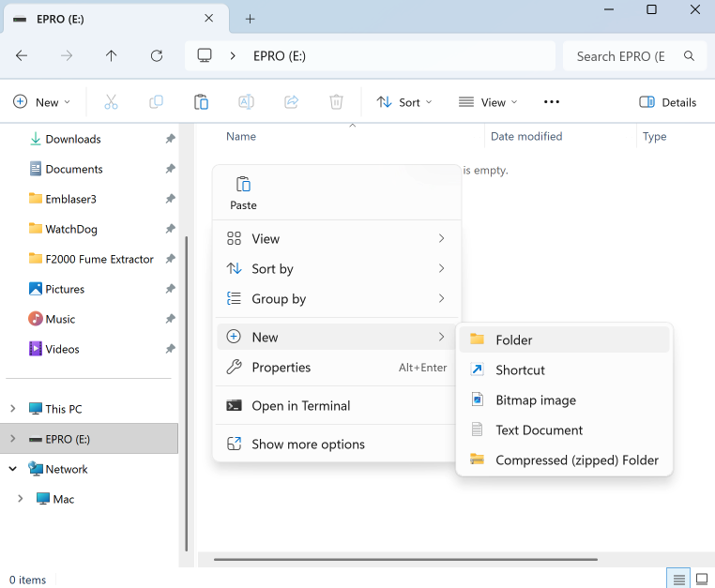Screen dimensions: 715x588
Task: Click the Search EPRO input field
Action: coord(621,56)
